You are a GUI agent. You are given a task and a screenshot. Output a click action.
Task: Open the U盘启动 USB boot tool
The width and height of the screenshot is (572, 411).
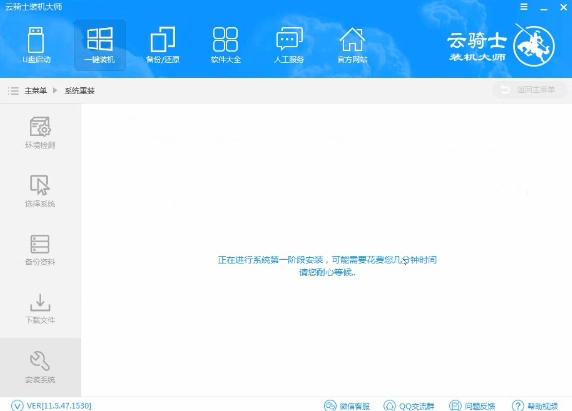[36, 45]
